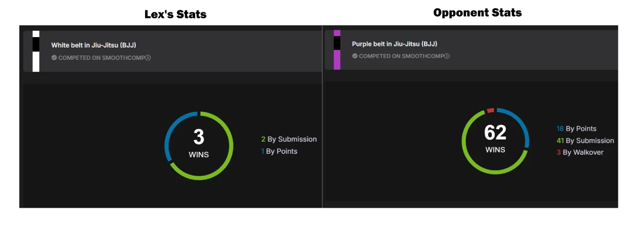Open info icon beside opponent's Smoothcomp label

click(x=447, y=56)
